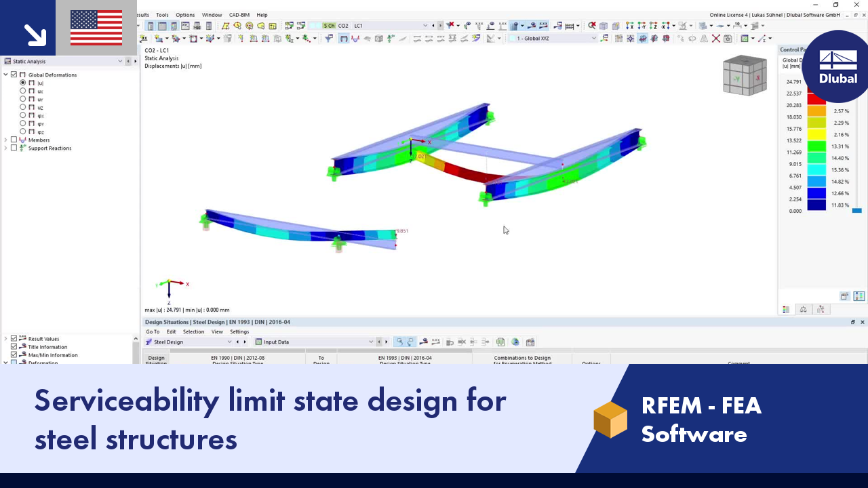
Task: Click the Go To menu in Design Situations
Action: point(152,331)
